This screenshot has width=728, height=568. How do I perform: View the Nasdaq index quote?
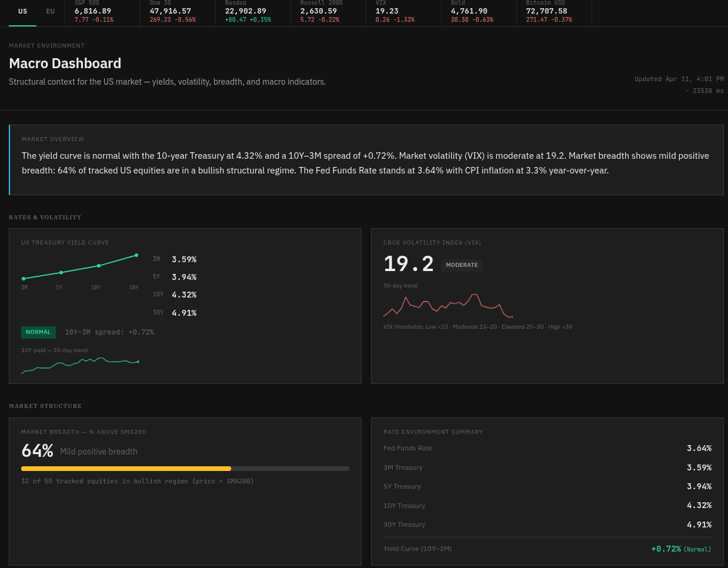(x=252, y=11)
